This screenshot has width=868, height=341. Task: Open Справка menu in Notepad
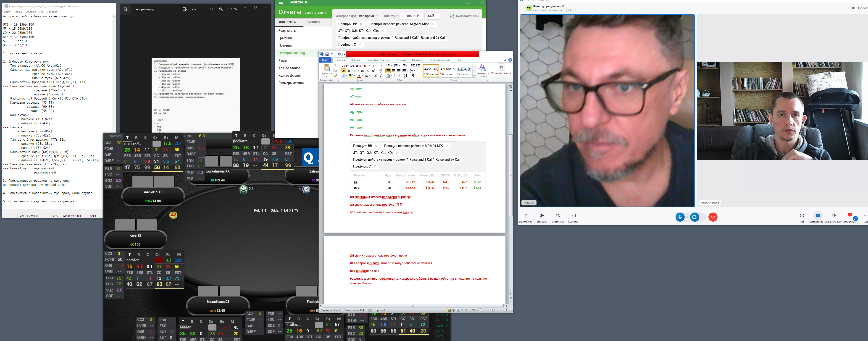click(x=52, y=12)
